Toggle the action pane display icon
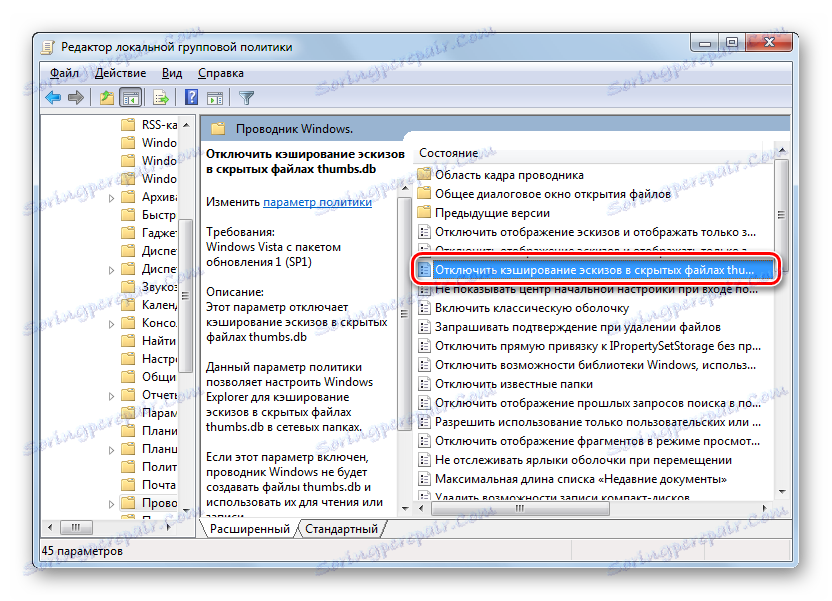 [215, 97]
